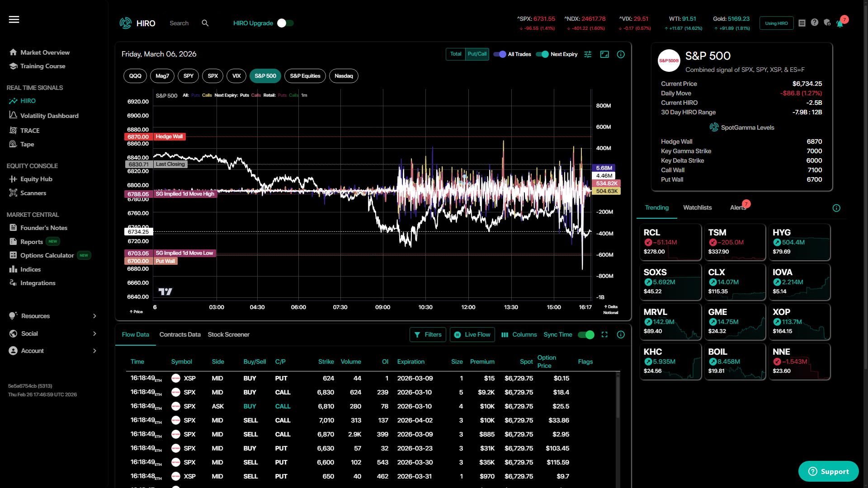Disable the Sync Time toggle
Image resolution: width=868 pixels, height=488 pixels.
coord(586,335)
